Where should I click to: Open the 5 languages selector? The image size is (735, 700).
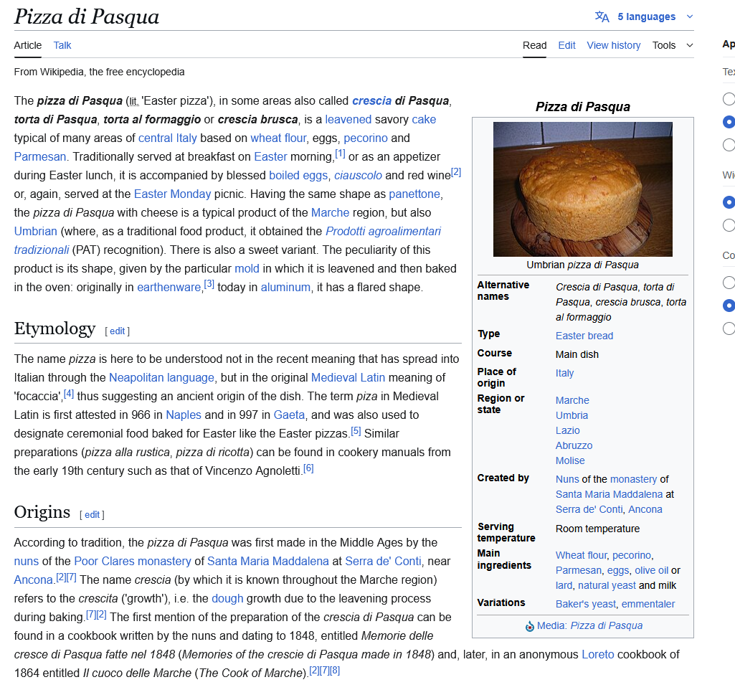click(x=646, y=17)
